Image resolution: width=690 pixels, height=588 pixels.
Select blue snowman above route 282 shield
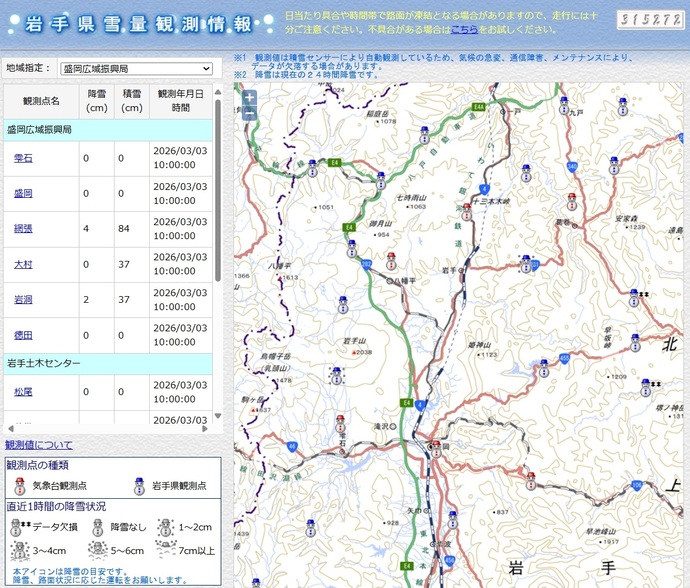coord(352,249)
